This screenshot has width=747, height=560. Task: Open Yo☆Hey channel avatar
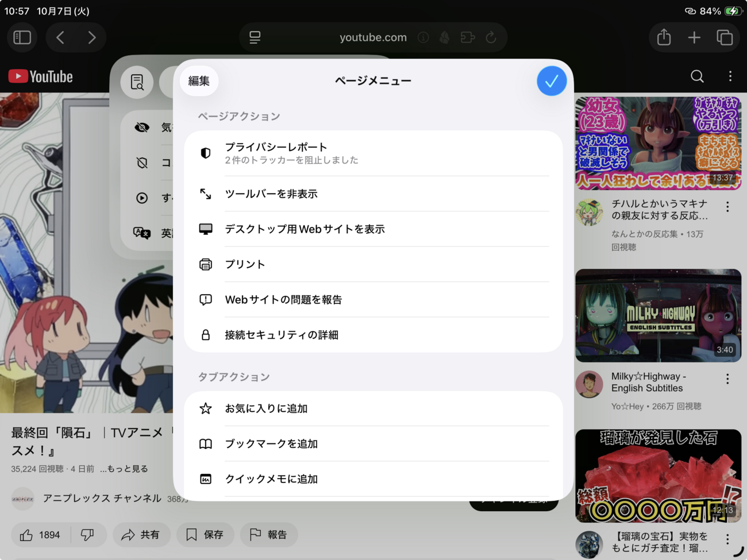590,384
